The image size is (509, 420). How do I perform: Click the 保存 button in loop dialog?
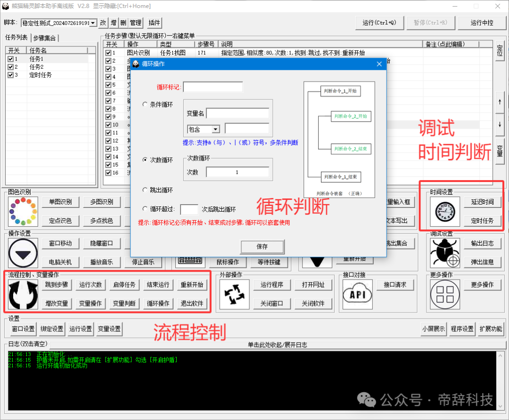pyautogui.click(x=262, y=247)
